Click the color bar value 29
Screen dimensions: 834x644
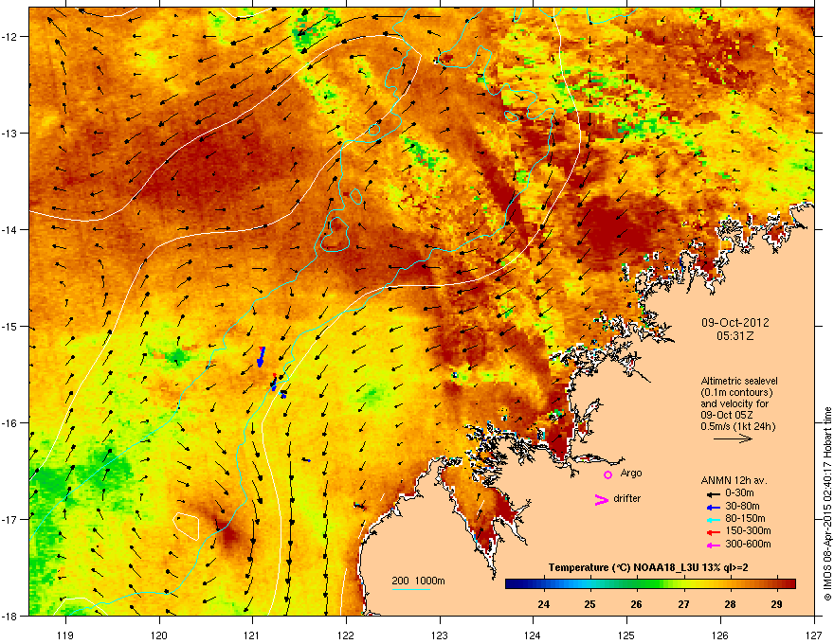(x=776, y=604)
